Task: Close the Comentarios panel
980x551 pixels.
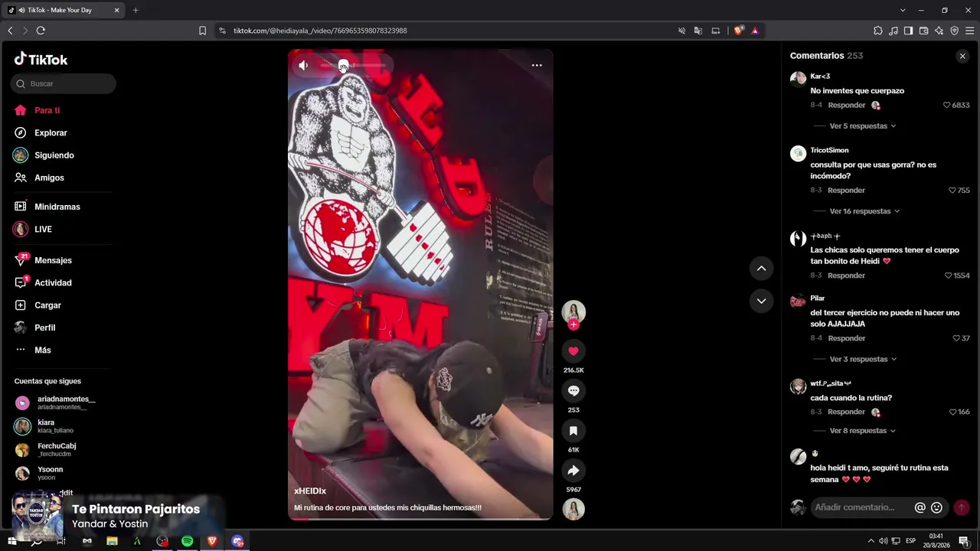Action: 962,56
